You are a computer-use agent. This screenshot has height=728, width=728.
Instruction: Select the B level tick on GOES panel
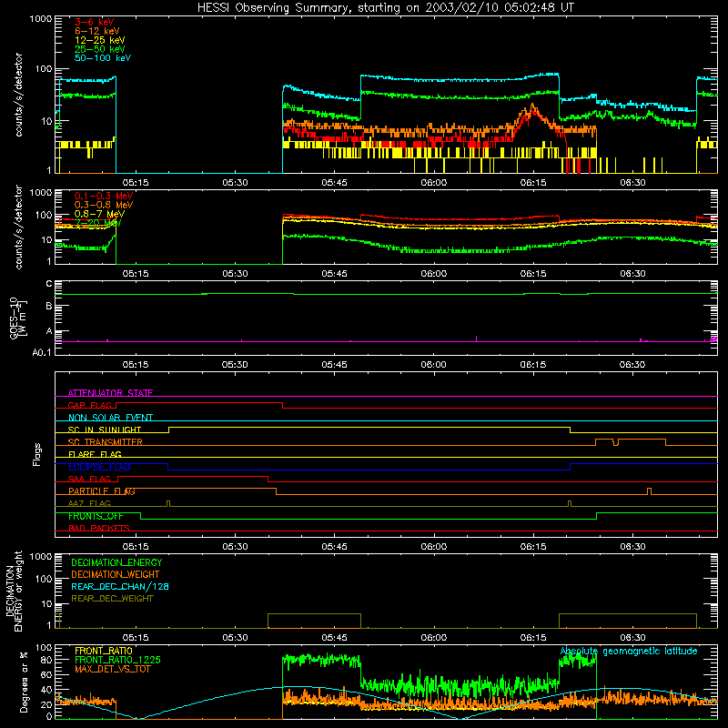coord(49,306)
